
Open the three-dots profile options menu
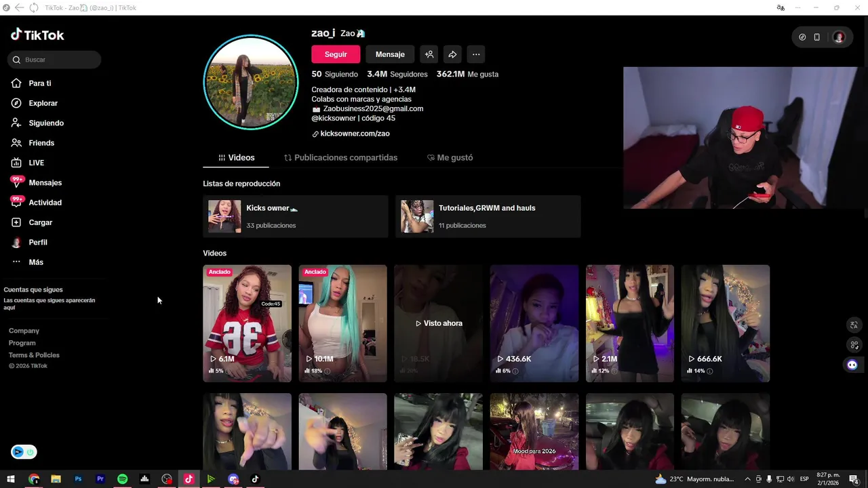pyautogui.click(x=476, y=54)
